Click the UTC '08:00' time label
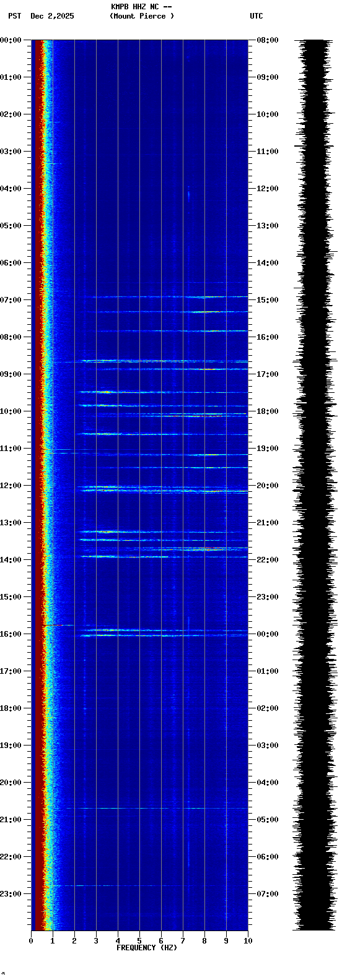Viewport: 342px width, 980px height. (268, 40)
